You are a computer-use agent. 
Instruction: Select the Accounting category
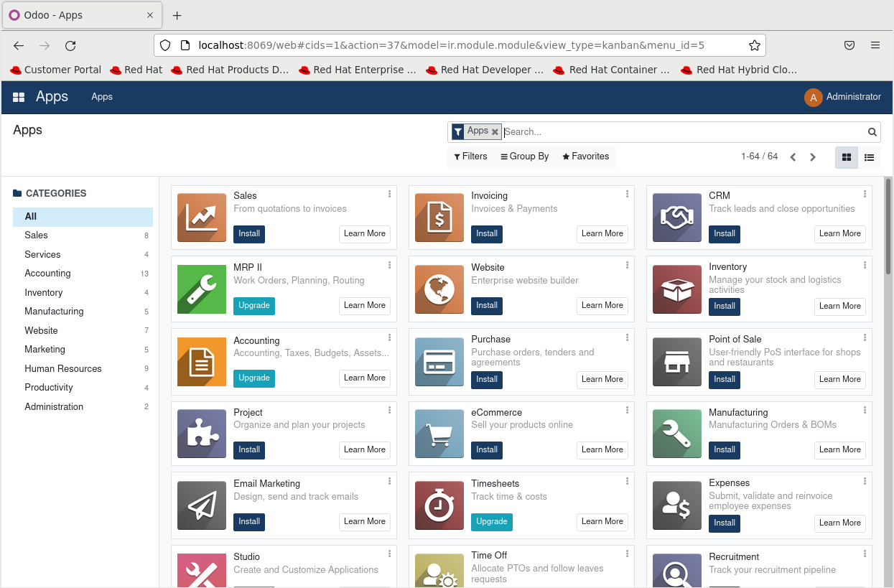coord(83,274)
